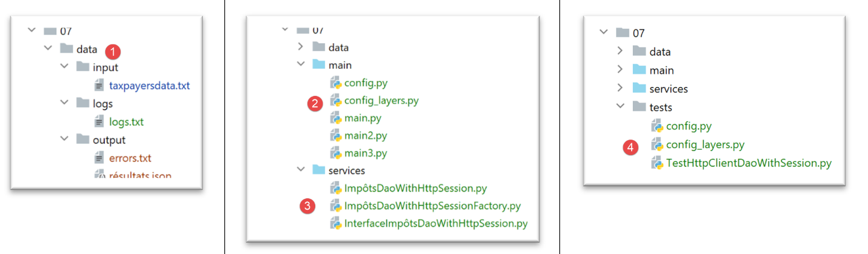Open InterfaceImpôtsDaoWithHttpSession.py in the tree

[x=435, y=224]
